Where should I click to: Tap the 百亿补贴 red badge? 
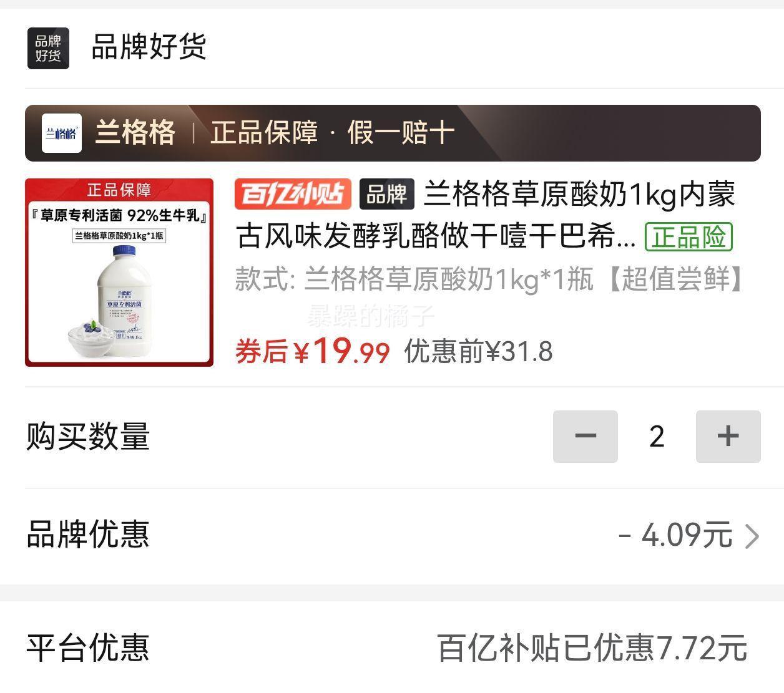tap(293, 194)
